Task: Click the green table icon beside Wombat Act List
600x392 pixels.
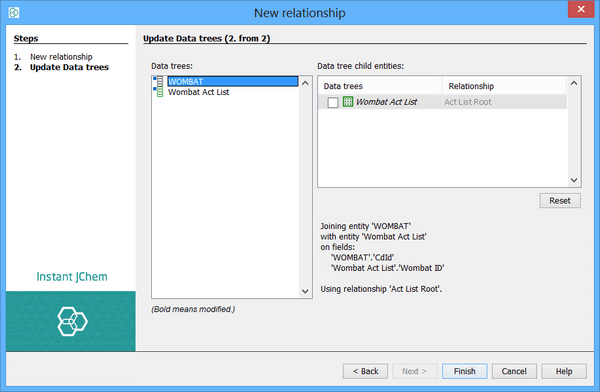Action: coord(347,102)
